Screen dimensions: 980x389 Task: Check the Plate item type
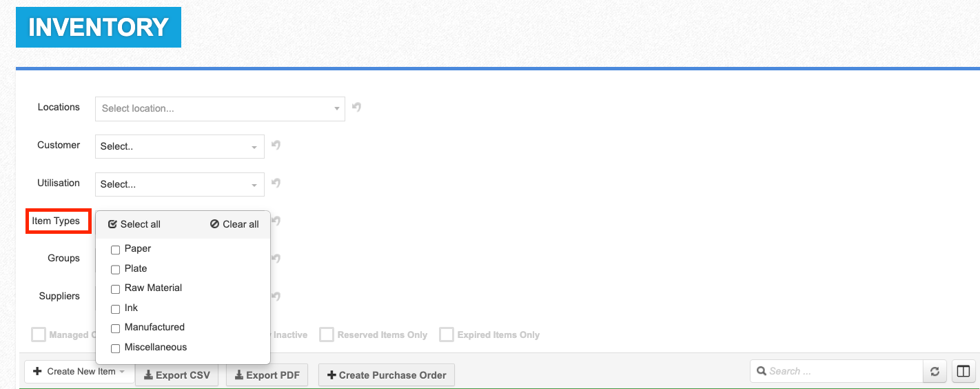(x=116, y=269)
